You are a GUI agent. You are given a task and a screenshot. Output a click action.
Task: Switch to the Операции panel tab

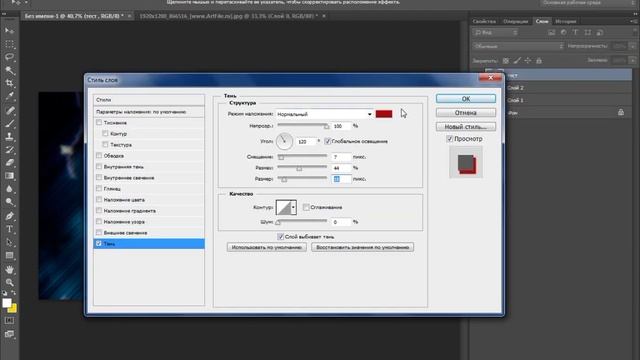coord(516,21)
